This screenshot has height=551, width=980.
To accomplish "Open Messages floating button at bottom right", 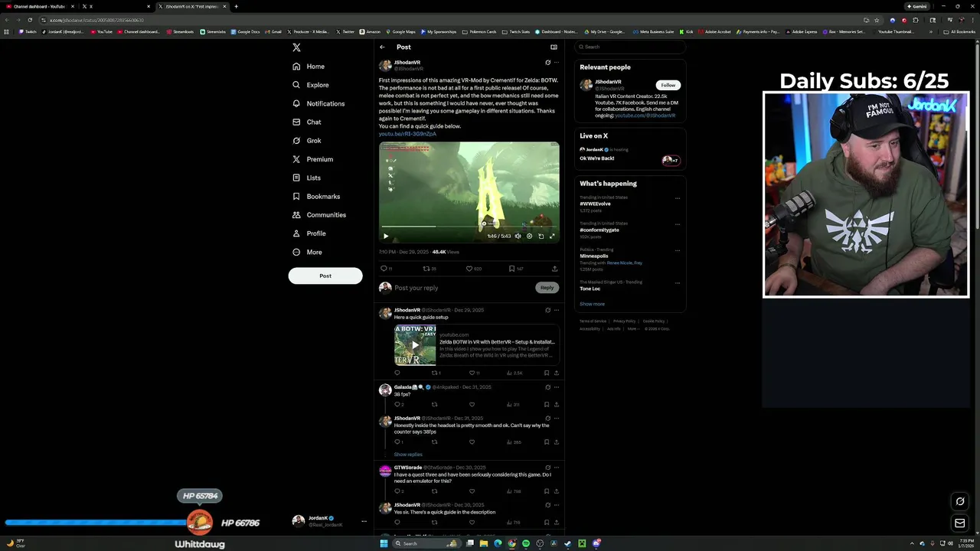I will (960, 523).
